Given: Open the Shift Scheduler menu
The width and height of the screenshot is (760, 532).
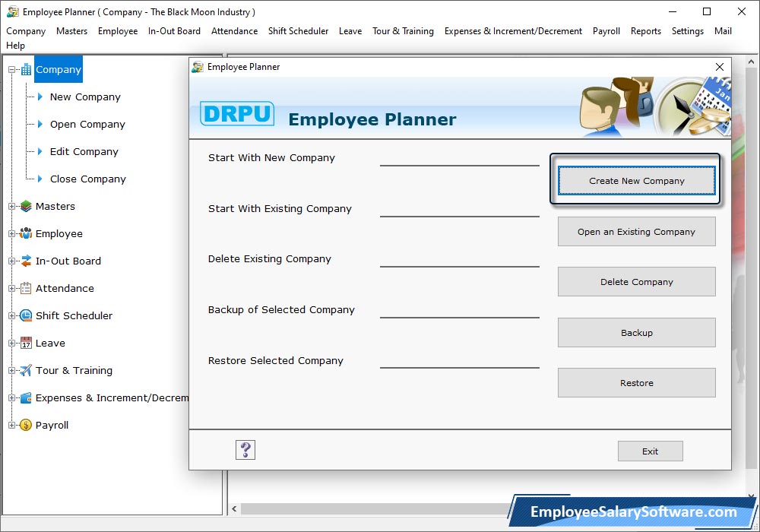Looking at the screenshot, I should pos(298,31).
